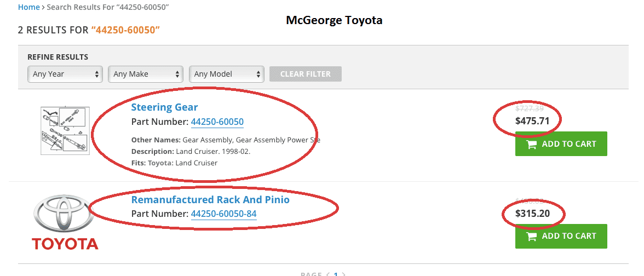This screenshot has height=276, width=644.
Task: Open the Steering Gear product link
Action: coord(164,107)
